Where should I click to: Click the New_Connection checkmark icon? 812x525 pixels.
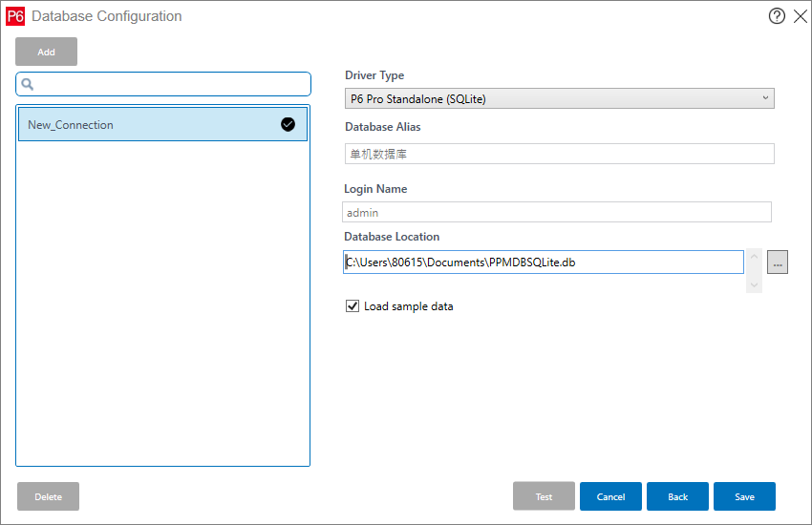point(288,124)
